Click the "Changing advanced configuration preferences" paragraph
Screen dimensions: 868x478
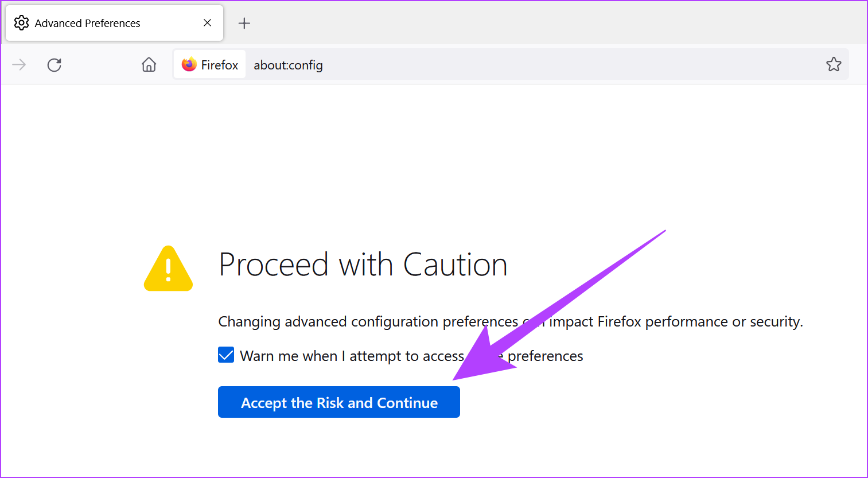click(x=367, y=322)
